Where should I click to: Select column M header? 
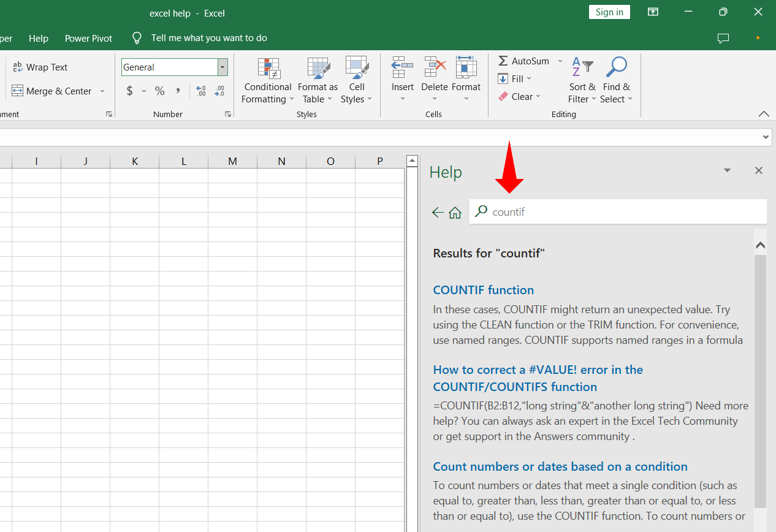pyautogui.click(x=232, y=161)
